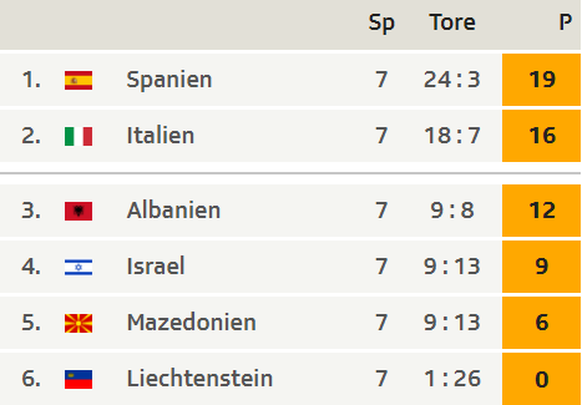Image resolution: width=582 pixels, height=405 pixels.
Task: Open the Albanien team link
Action: pyautogui.click(x=174, y=210)
